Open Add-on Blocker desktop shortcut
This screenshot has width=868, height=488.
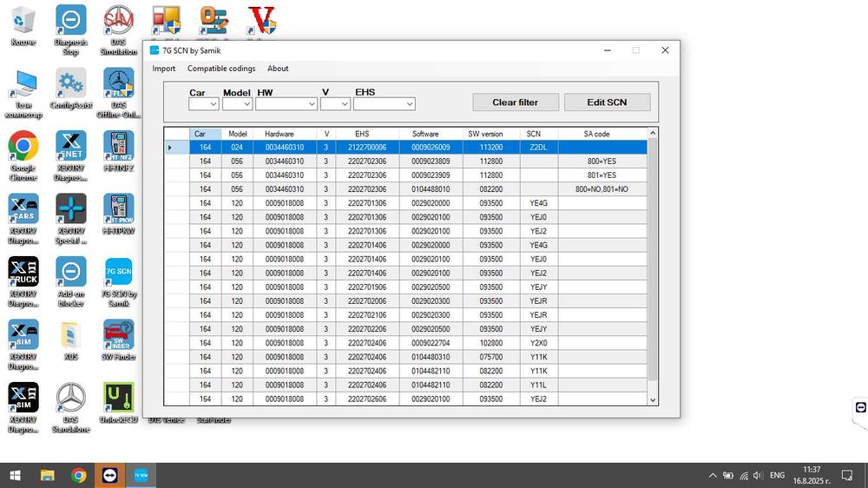[x=71, y=282]
